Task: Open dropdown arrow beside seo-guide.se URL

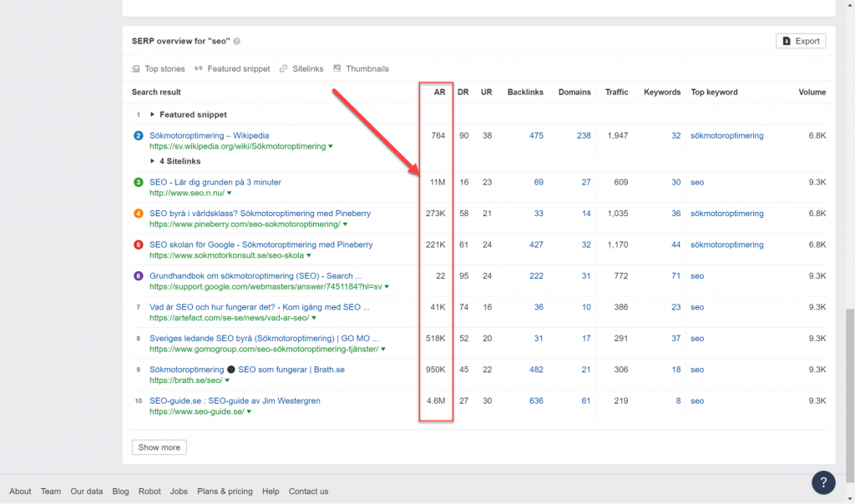Action: [249, 412]
